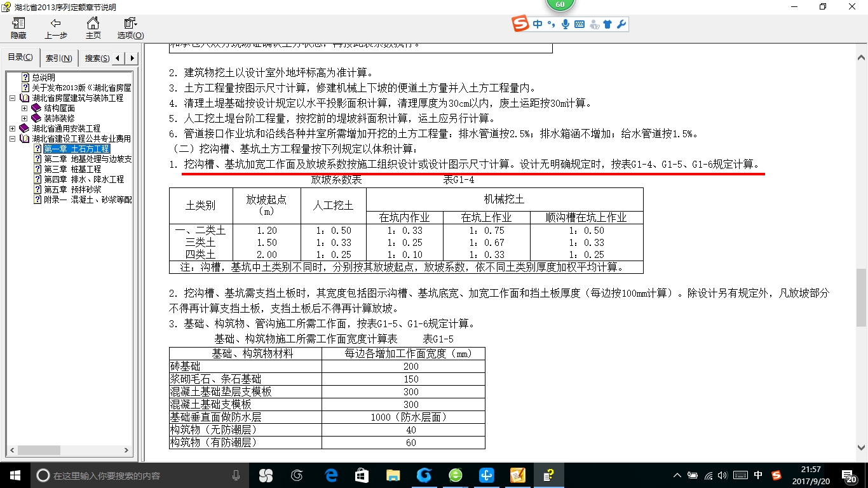Switch to the 搜索(S) tab

(x=96, y=58)
